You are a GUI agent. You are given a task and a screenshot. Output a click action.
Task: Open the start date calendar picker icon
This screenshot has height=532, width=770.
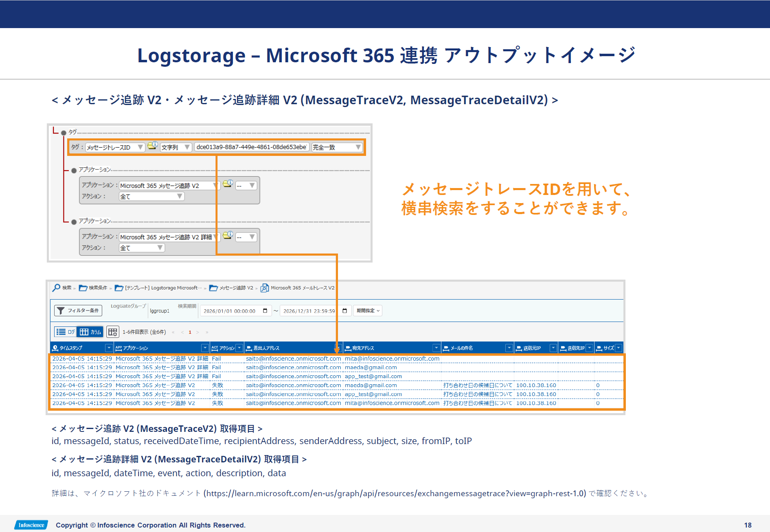pos(265,311)
